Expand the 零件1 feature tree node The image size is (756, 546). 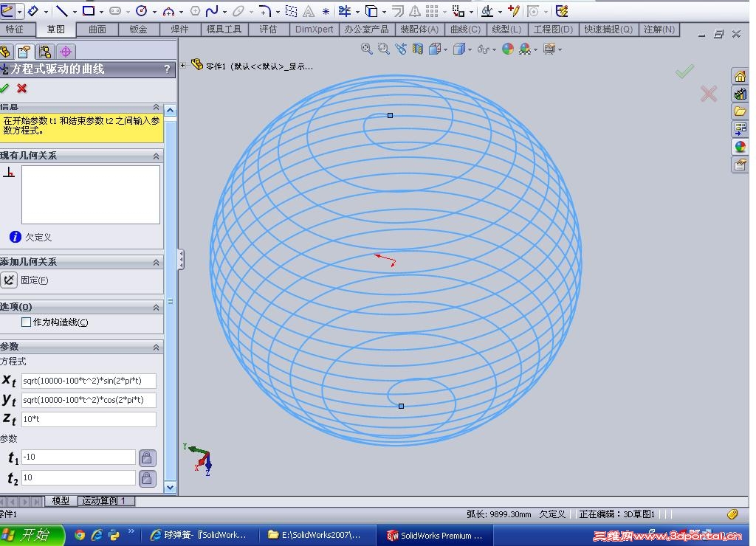(183, 66)
